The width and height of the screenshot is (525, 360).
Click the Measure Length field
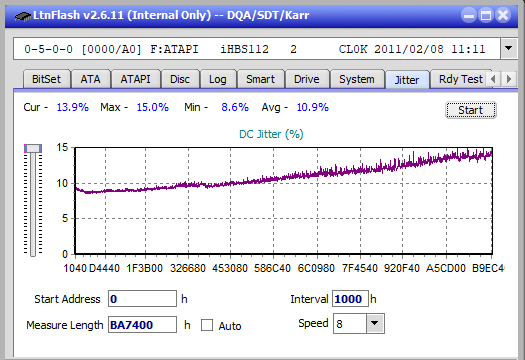point(142,325)
